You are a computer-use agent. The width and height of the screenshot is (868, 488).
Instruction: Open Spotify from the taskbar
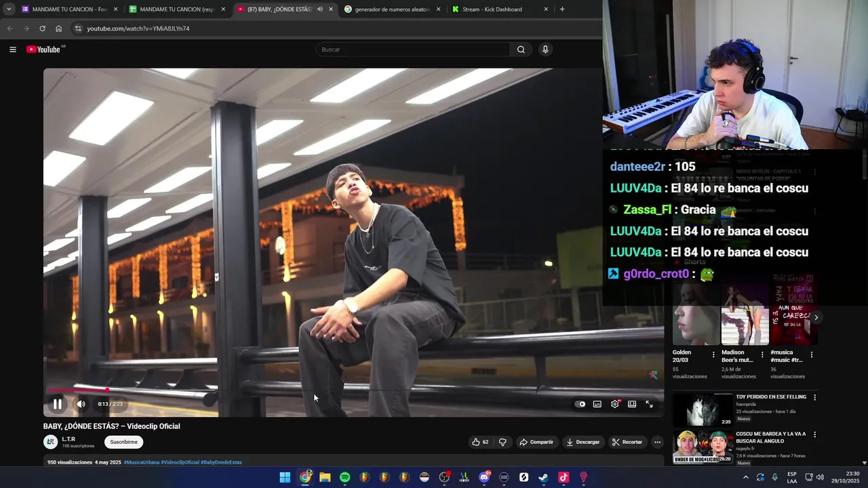pos(344,477)
